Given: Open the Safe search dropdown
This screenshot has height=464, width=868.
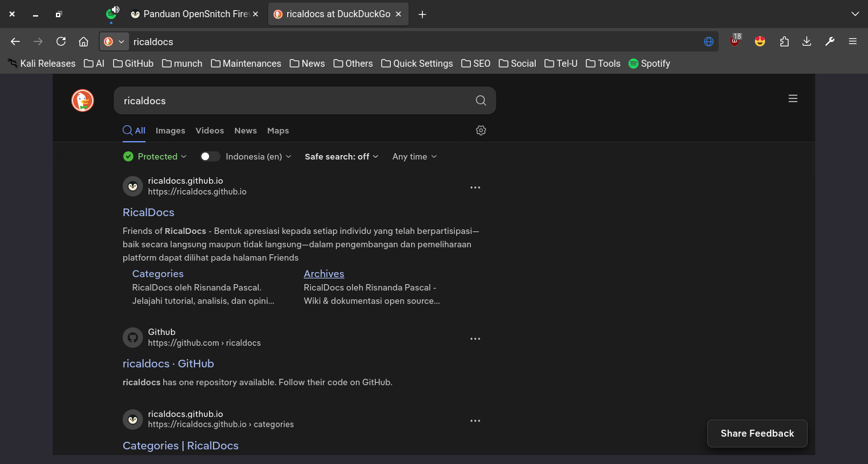Looking at the screenshot, I should (x=341, y=156).
